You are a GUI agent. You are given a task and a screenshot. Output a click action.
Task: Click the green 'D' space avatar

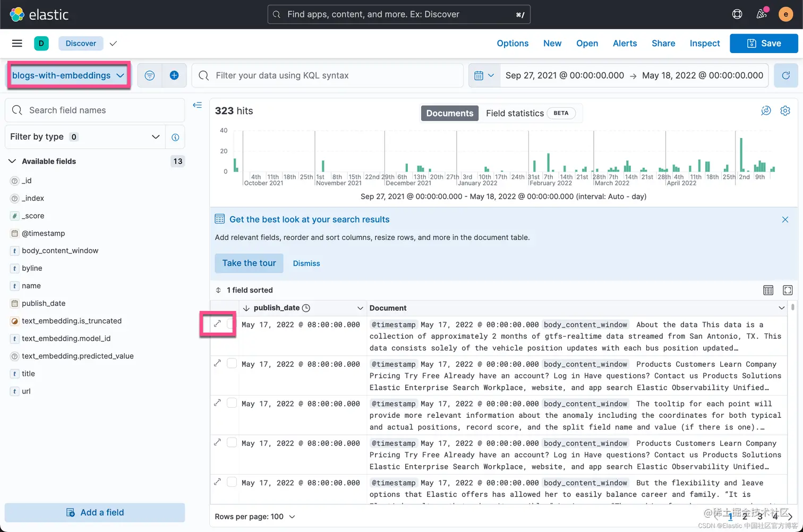pyautogui.click(x=41, y=44)
